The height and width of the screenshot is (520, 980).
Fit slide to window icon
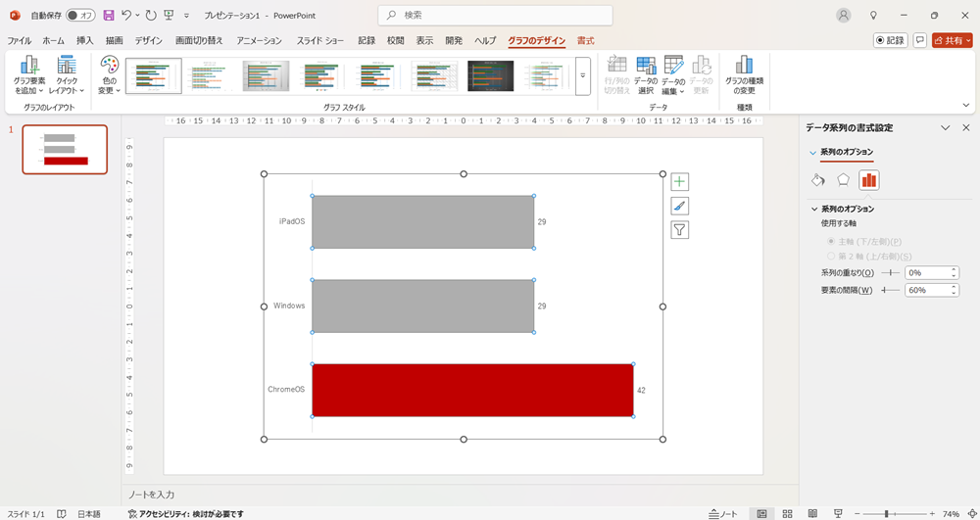tap(970, 514)
